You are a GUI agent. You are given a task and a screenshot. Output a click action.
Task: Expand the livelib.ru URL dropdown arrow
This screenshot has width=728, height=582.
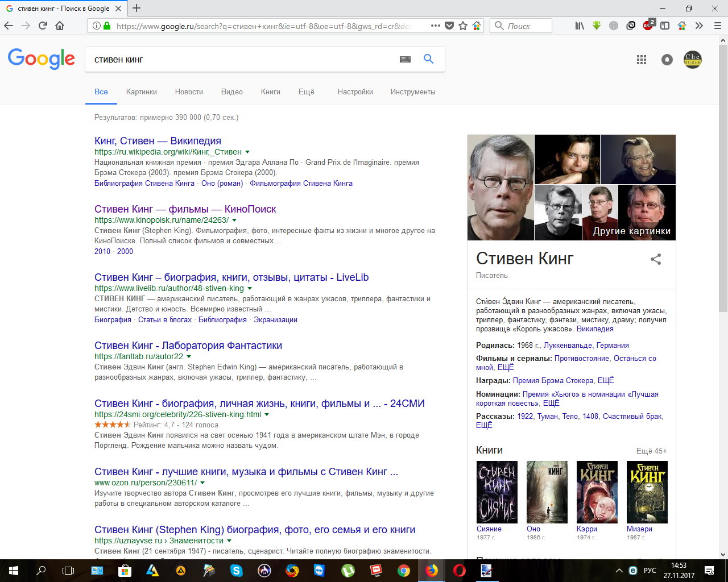[x=250, y=289]
